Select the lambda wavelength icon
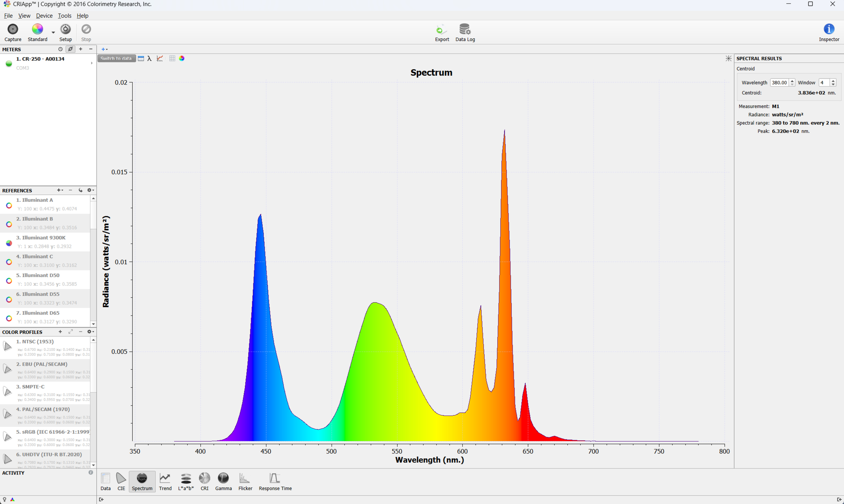844x504 pixels. (149, 58)
